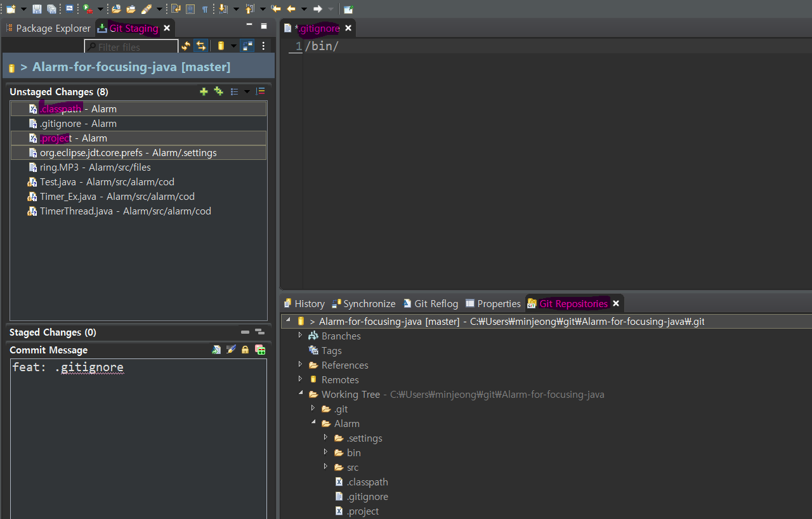The height and width of the screenshot is (519, 812).
Task: Toggle the link-with-selection arrows icon
Action: click(200, 45)
